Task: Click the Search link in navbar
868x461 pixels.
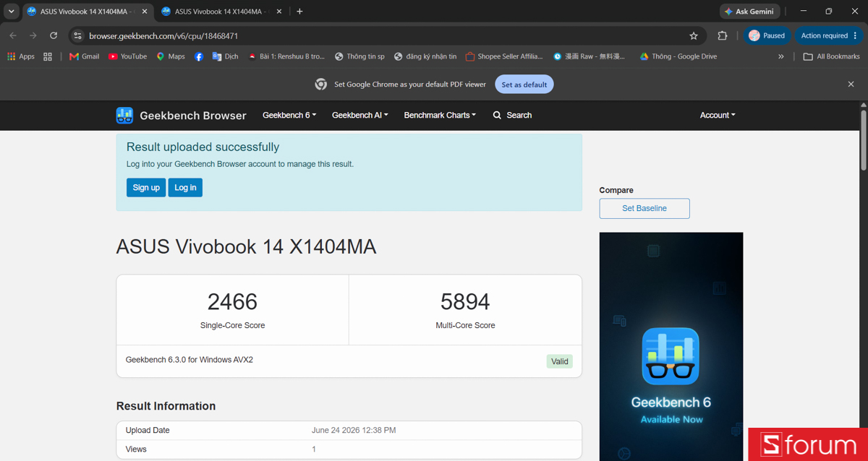Action: (x=512, y=115)
